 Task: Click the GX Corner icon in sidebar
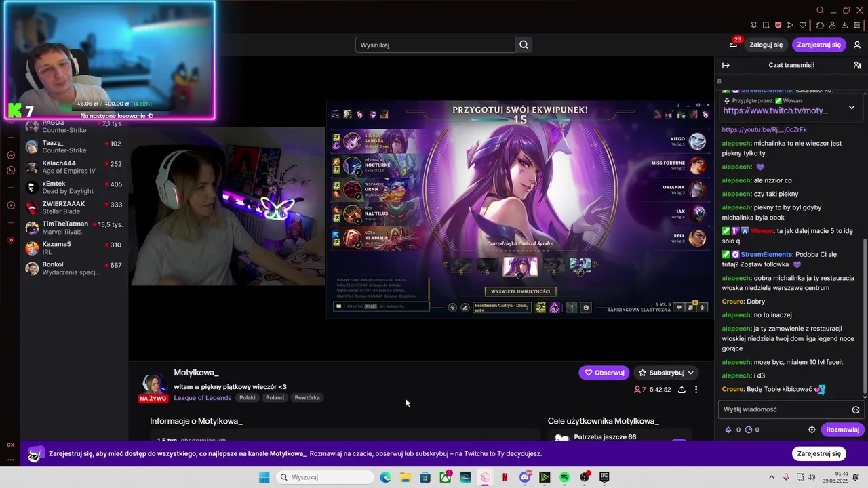tap(10, 445)
